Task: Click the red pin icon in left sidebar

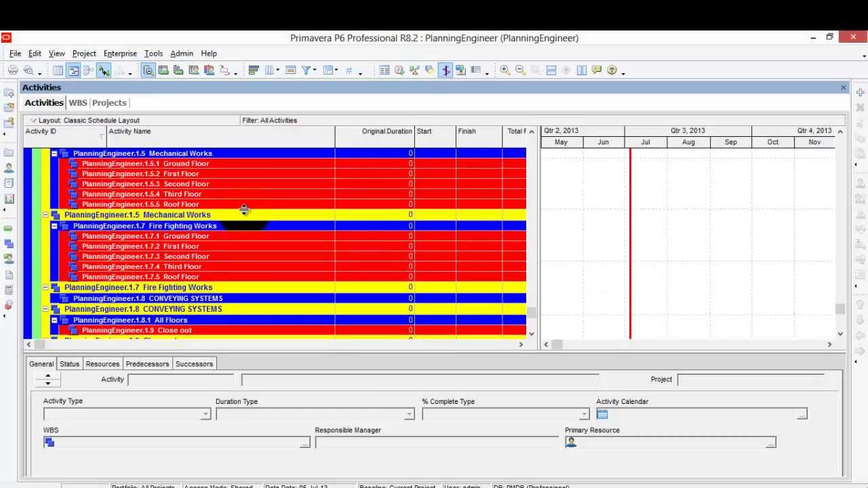Action: (9, 305)
